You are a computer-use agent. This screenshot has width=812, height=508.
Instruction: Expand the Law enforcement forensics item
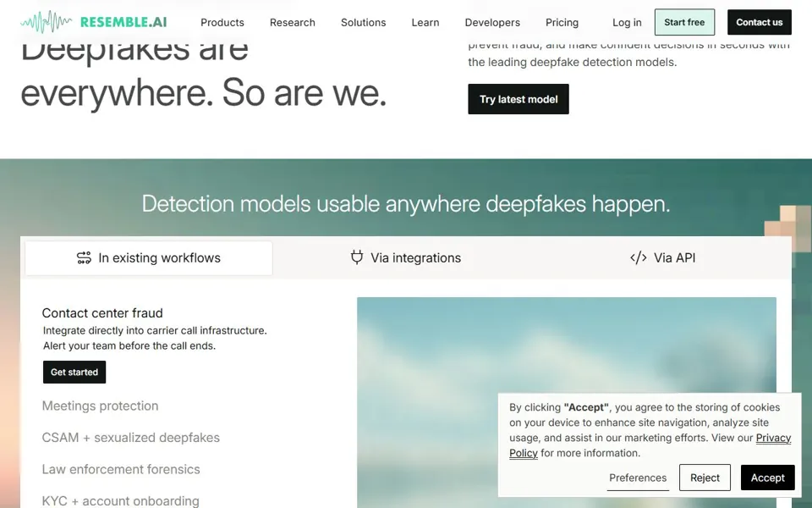coord(121,469)
